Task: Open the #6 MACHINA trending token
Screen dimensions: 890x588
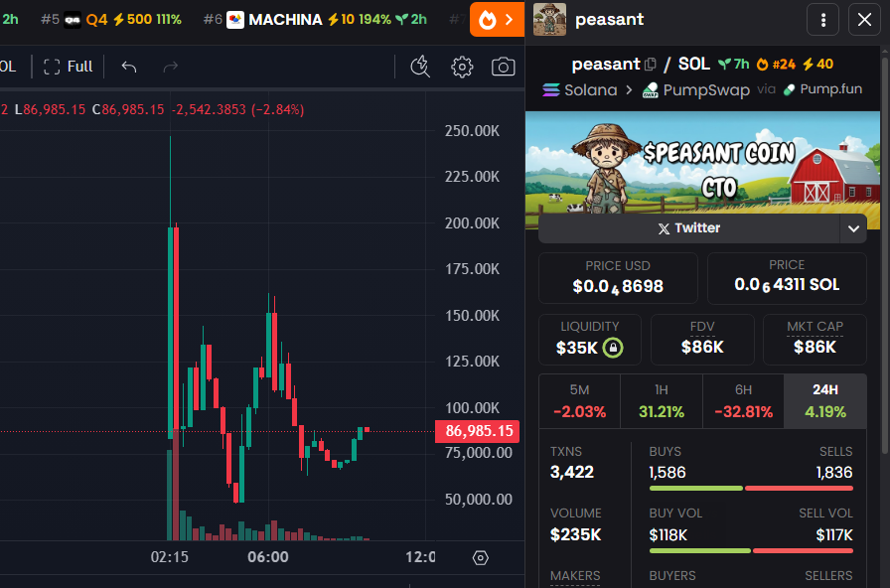Action: (315, 20)
